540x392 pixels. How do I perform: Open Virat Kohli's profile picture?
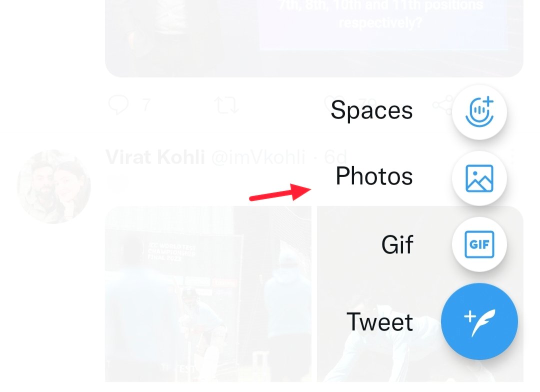53,186
